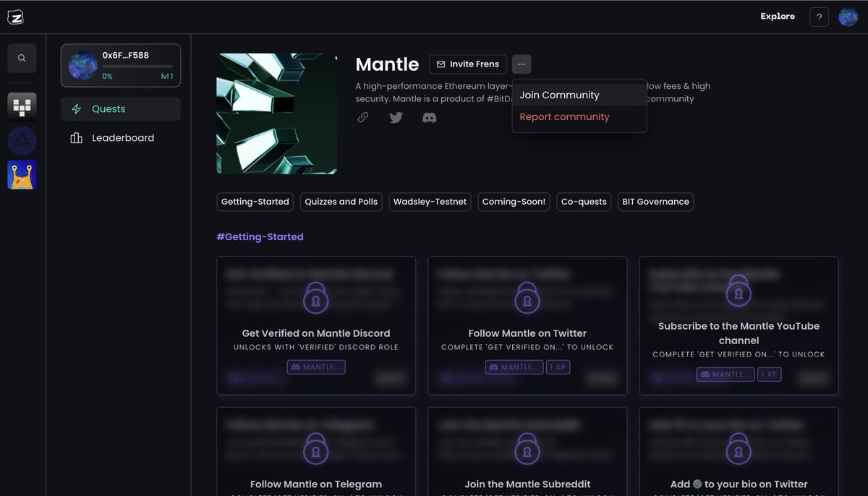The image size is (868, 496).
Task: Click MANTLE Discord badge on Get Verified quest
Action: pos(316,367)
